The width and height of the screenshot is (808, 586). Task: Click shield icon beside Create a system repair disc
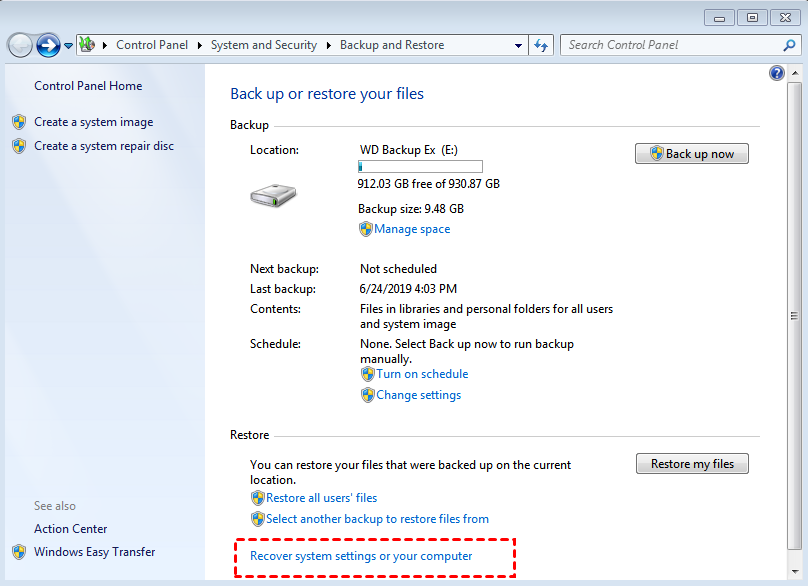click(x=20, y=146)
